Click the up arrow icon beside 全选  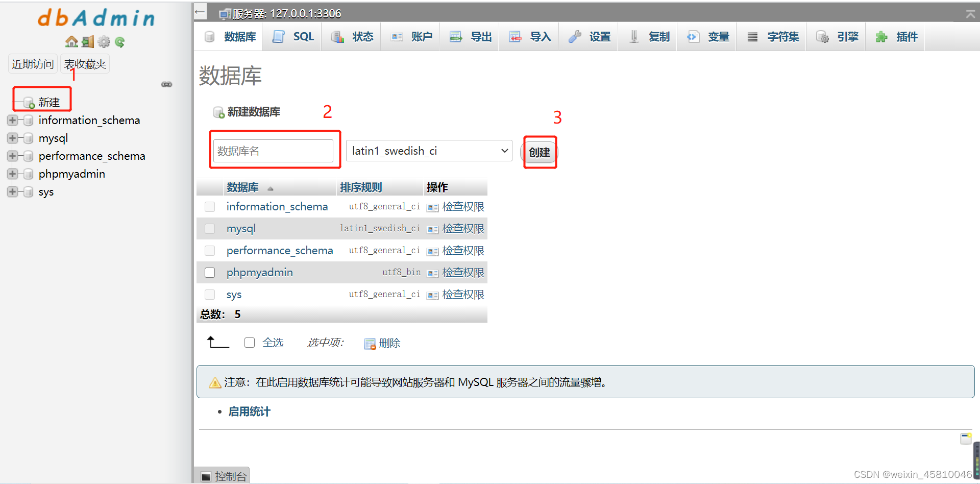click(218, 342)
